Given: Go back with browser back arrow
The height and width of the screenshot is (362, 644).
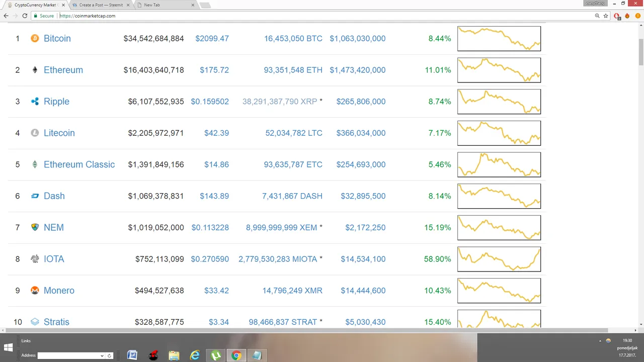Looking at the screenshot, I should 6,16.
